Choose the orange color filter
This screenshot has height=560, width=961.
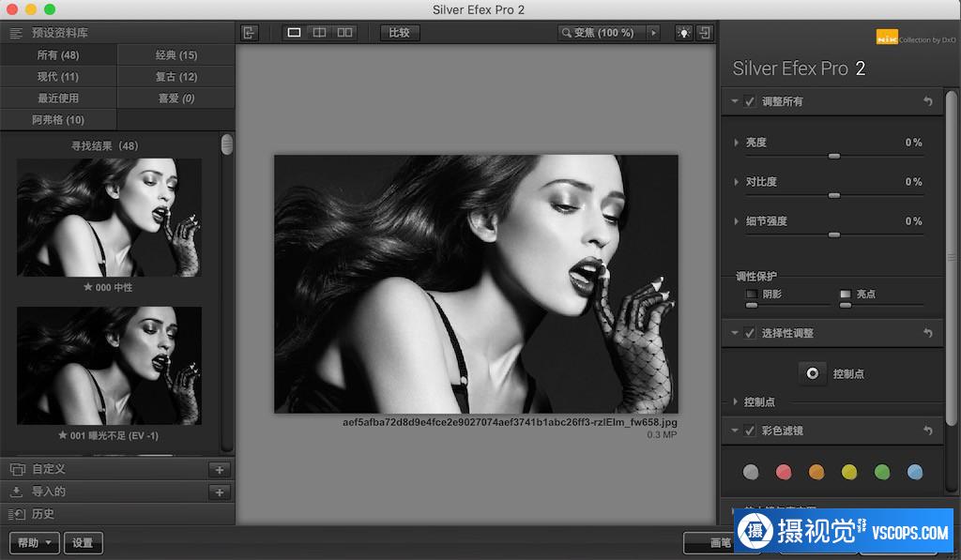click(816, 472)
